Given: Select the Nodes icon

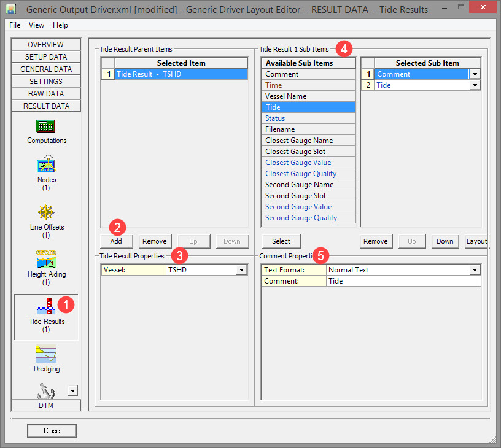Looking at the screenshot, I should point(46,166).
